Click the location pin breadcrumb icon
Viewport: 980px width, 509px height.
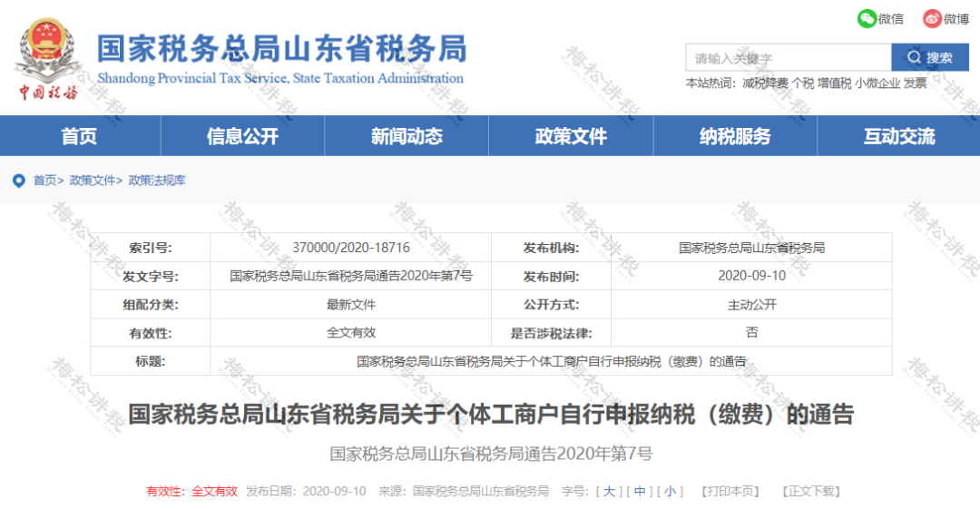[18, 181]
